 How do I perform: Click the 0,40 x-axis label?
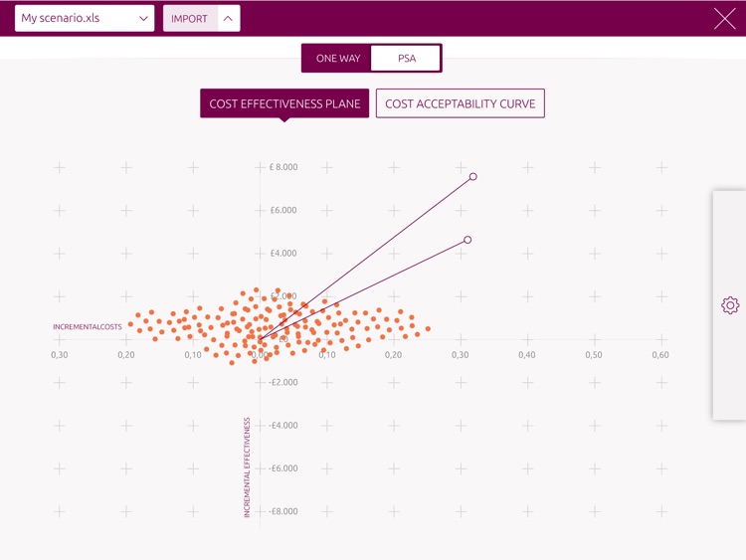click(527, 355)
